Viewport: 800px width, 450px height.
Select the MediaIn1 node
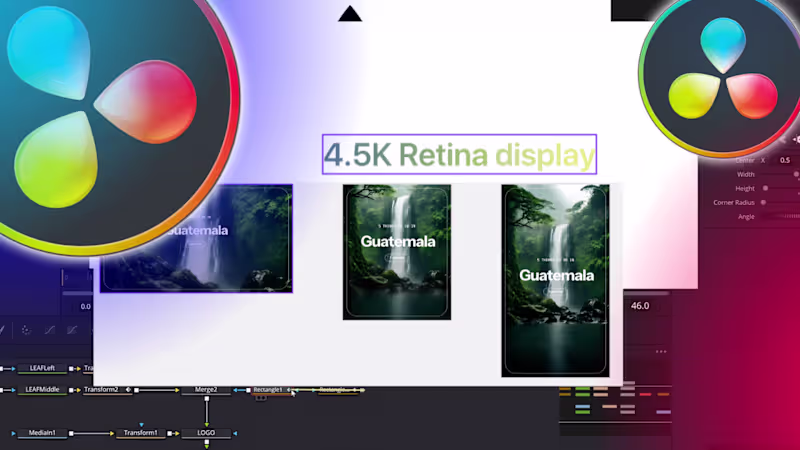(42, 433)
